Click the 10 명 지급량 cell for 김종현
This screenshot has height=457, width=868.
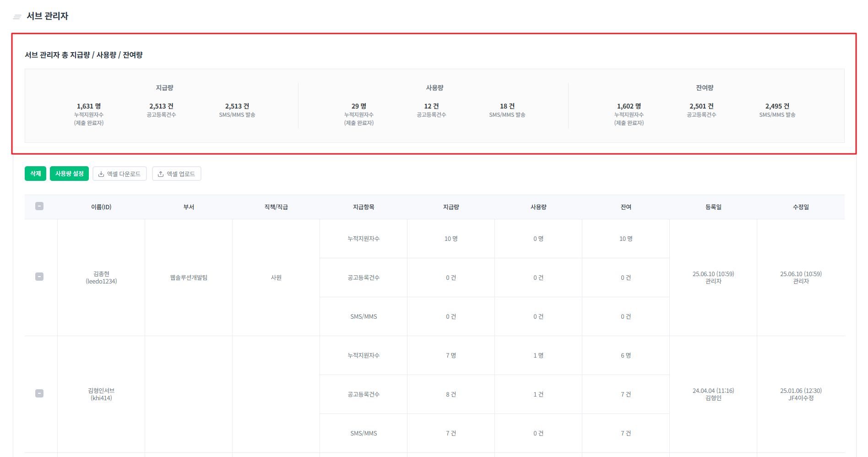pyautogui.click(x=451, y=239)
